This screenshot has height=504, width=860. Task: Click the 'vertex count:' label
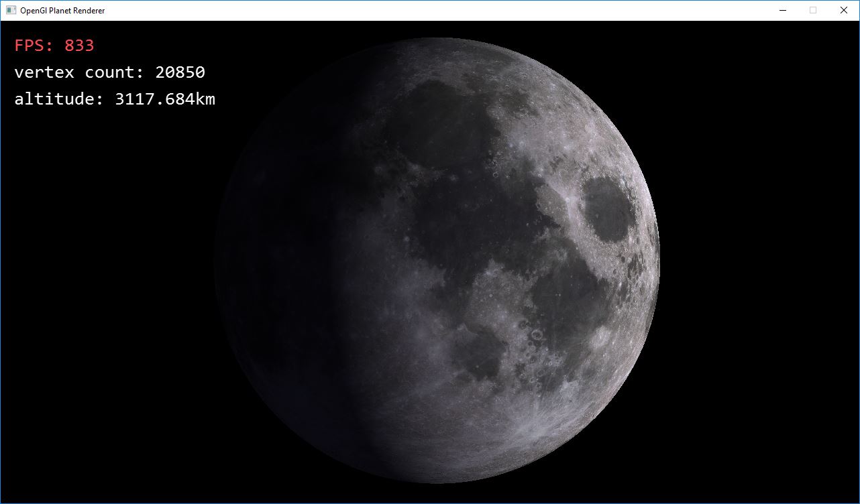click(x=79, y=72)
